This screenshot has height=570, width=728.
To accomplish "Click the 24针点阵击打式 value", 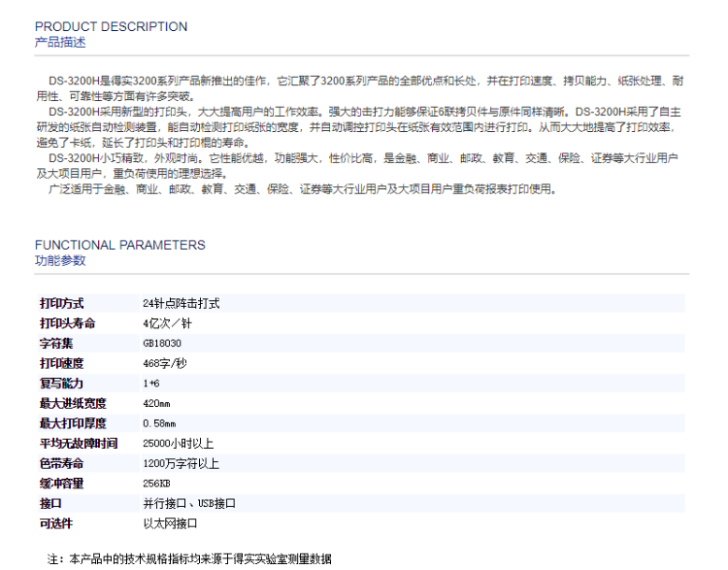I will 182,304.
